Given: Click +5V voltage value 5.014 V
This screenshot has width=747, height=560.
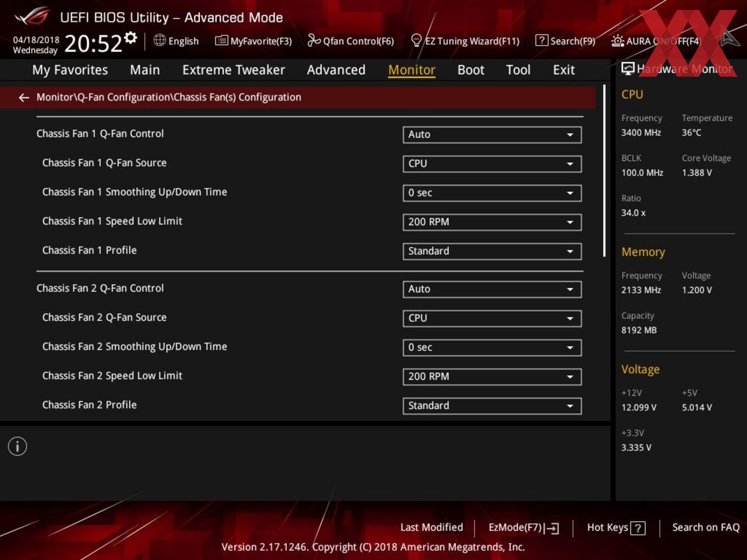Looking at the screenshot, I should pyautogui.click(x=697, y=407).
